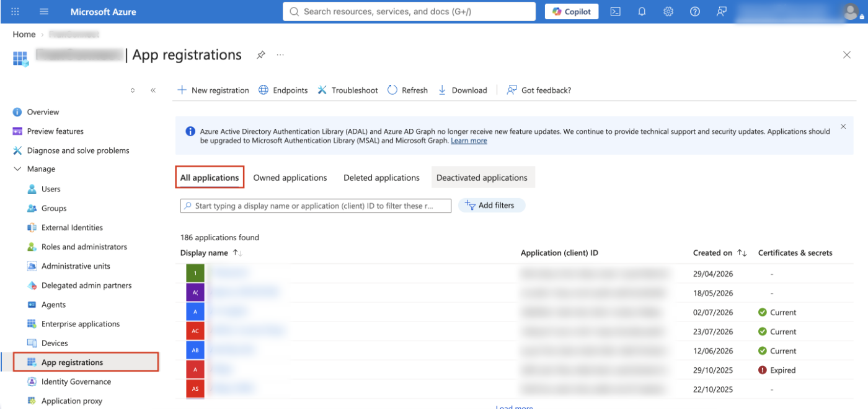Toggle the sidebar expand-collapse arrows
868x410 pixels.
(133, 90)
